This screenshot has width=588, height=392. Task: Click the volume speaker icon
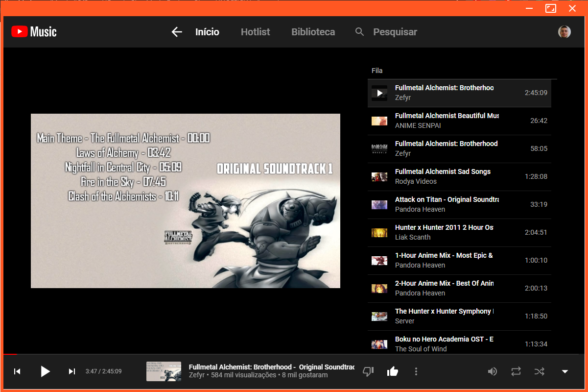[493, 371]
